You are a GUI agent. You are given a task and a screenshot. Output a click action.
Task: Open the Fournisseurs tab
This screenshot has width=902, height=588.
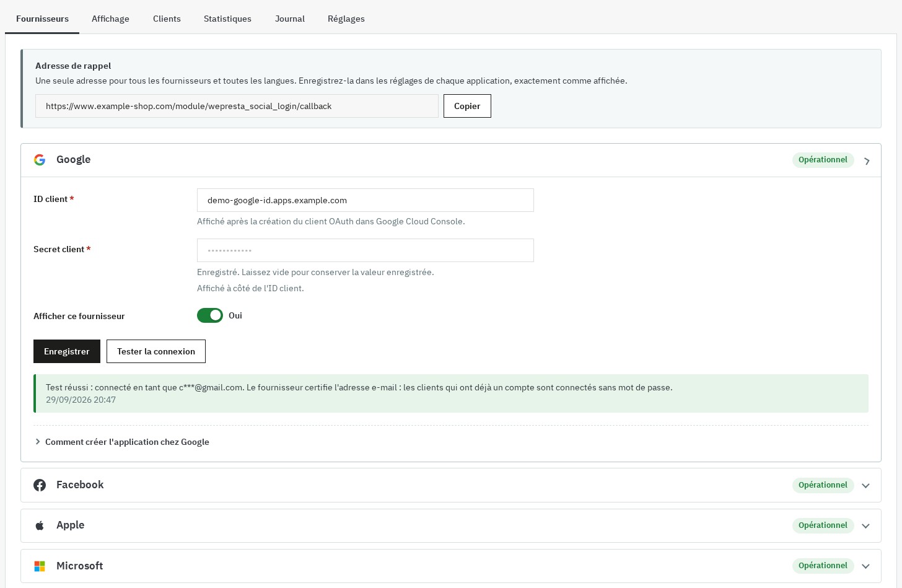pyautogui.click(x=42, y=19)
